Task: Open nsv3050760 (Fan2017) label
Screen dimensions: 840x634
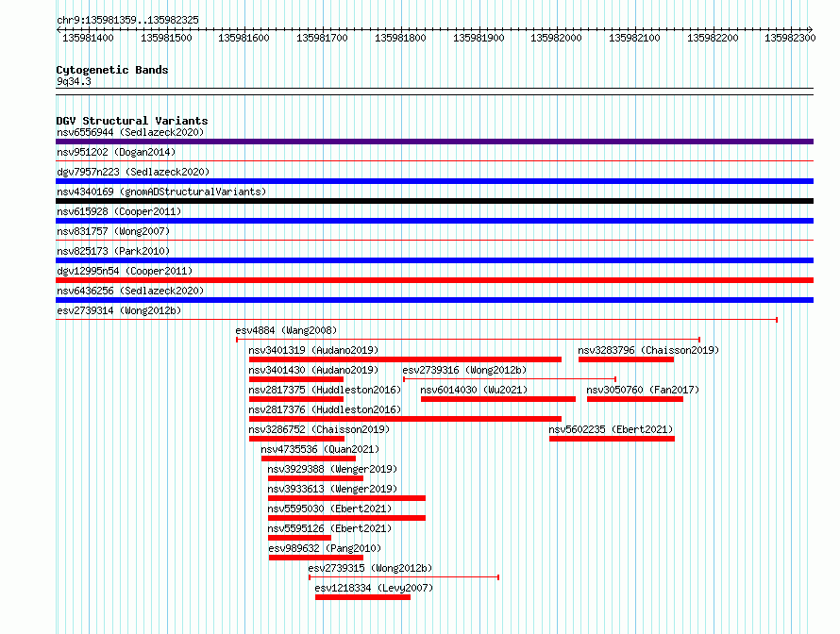Action: 643,390
